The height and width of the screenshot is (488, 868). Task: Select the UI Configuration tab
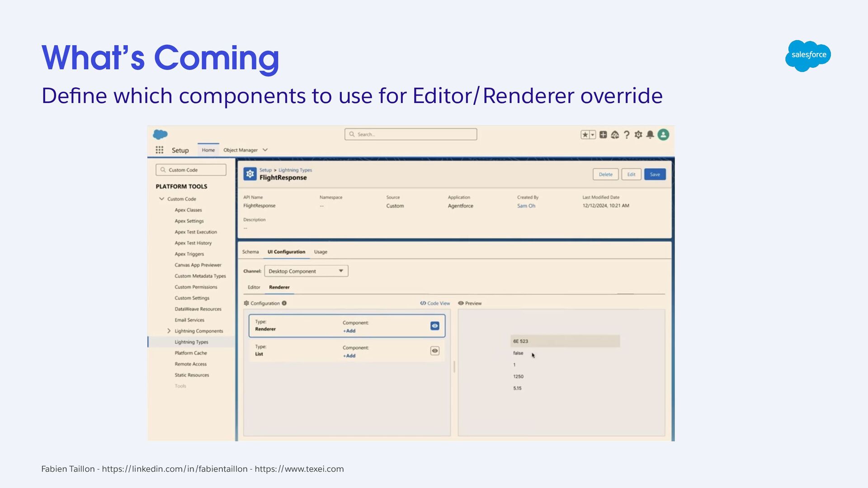286,252
